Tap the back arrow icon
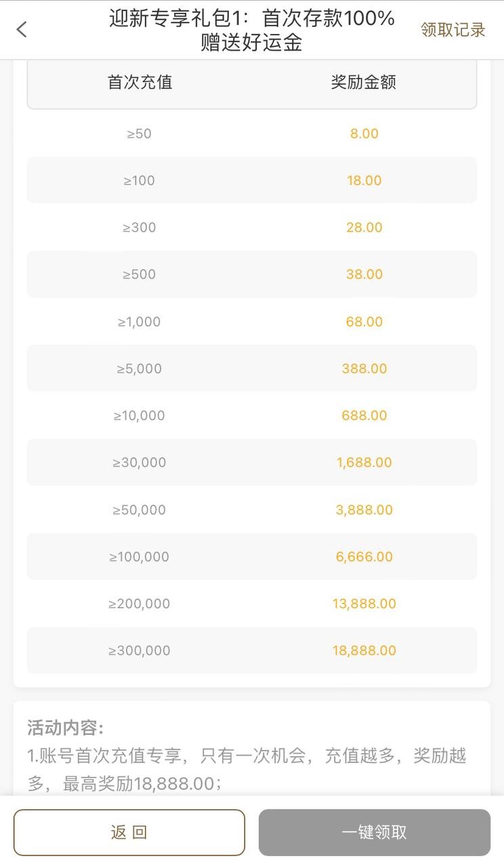504x867 pixels. (x=22, y=29)
